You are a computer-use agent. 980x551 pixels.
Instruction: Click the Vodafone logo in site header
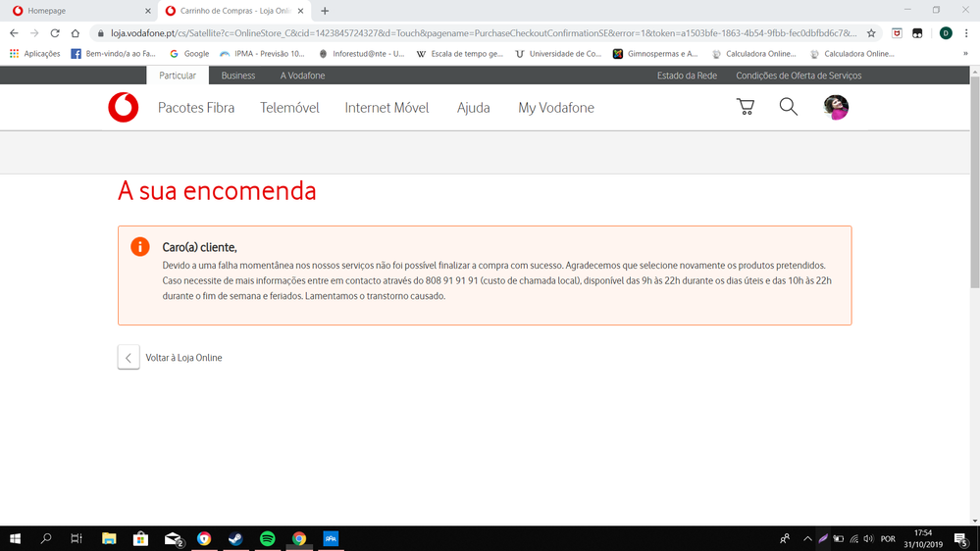pos(124,108)
